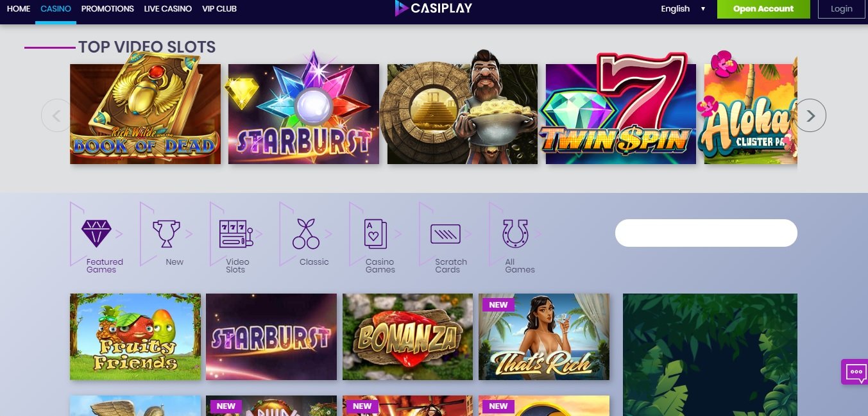Click the Casiplay logo
Image resolution: width=868 pixels, height=416 pixels.
click(434, 8)
